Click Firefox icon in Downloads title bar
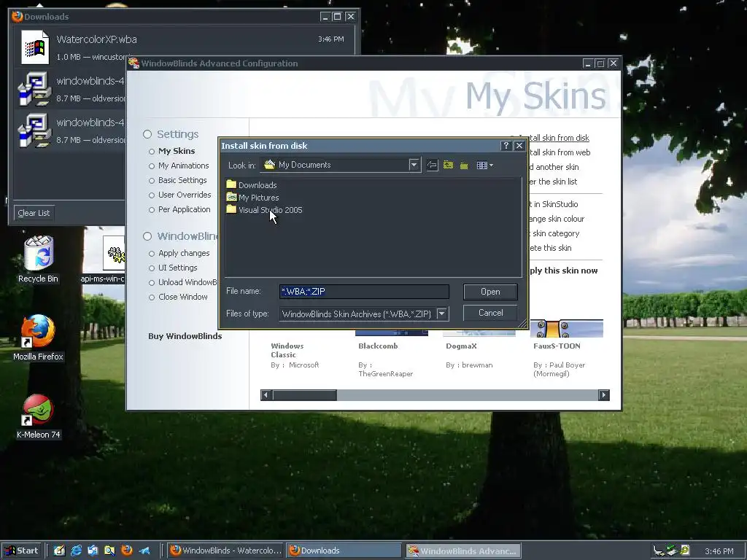This screenshot has width=747, height=560. tap(18, 17)
